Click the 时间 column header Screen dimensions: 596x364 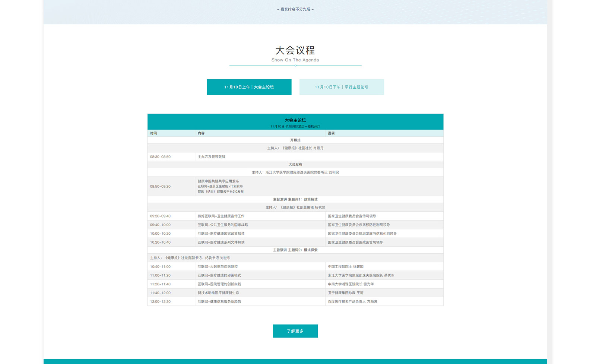click(153, 133)
